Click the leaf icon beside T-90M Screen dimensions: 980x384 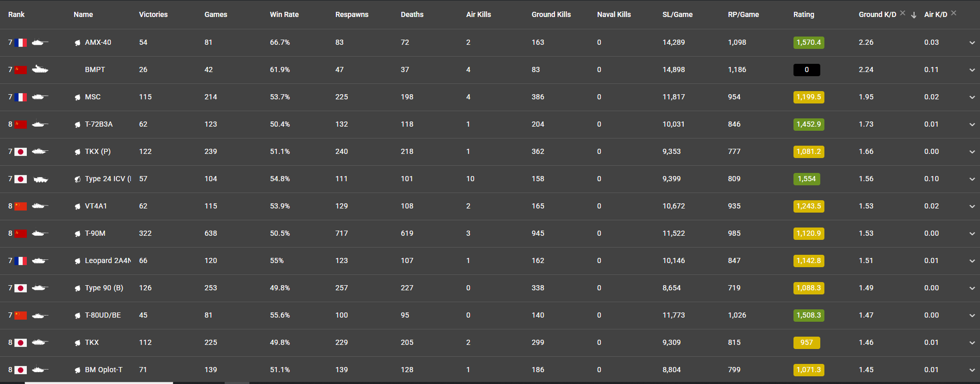77,234
